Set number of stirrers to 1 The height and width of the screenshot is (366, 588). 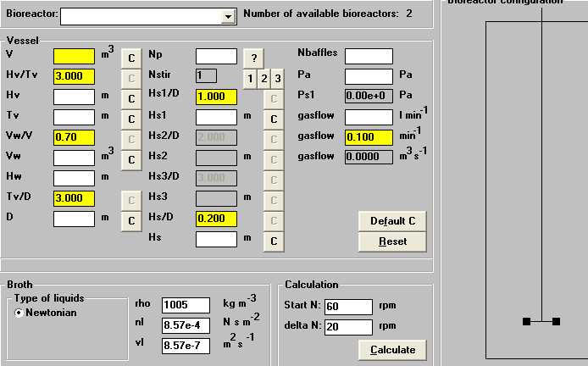250,79
